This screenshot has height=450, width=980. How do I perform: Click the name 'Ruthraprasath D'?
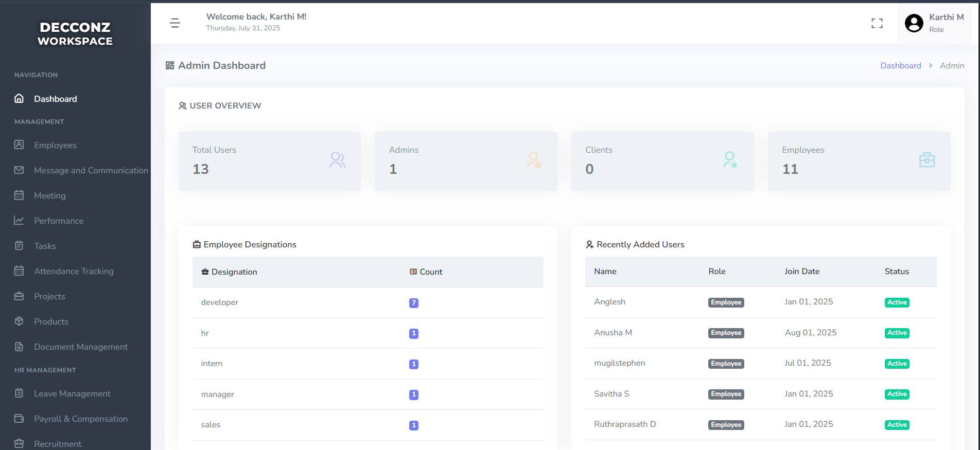click(x=625, y=424)
